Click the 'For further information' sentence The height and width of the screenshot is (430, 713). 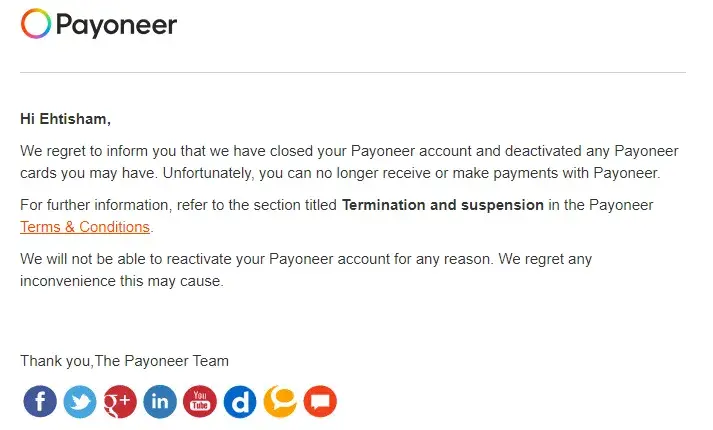click(180, 205)
